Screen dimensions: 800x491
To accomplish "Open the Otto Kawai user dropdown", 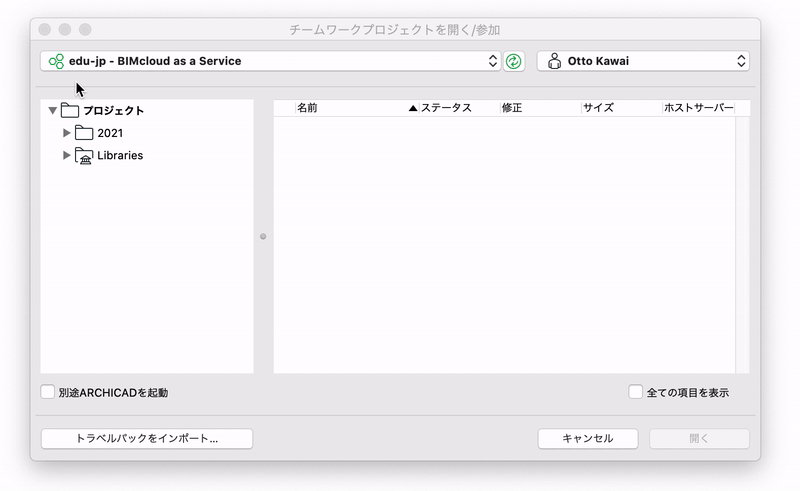I will click(643, 61).
